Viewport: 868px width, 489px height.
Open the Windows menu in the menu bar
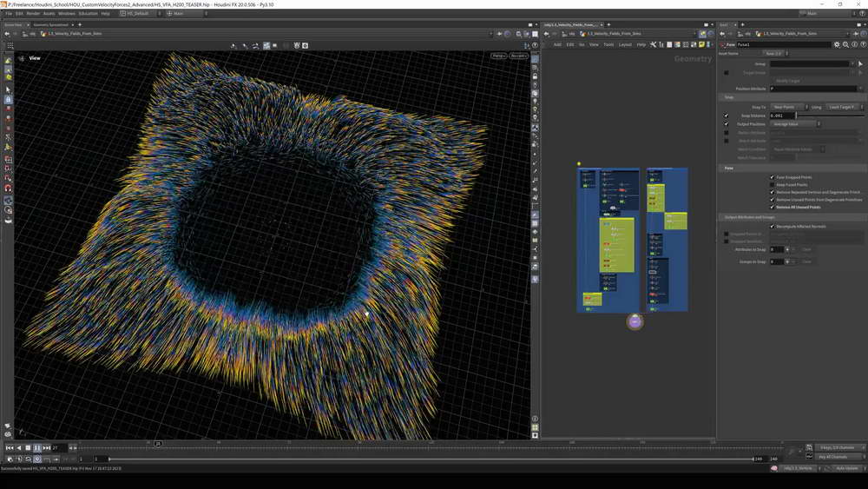coord(66,14)
